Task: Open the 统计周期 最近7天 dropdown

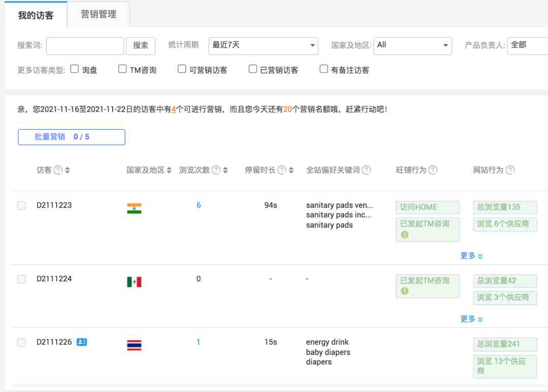Action: coord(263,46)
